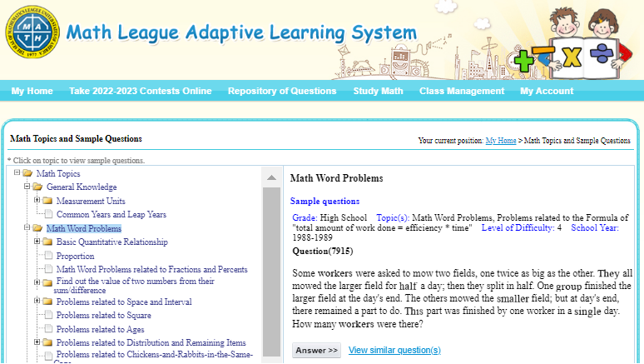
Task: Click the topic tree scroll-up arrow
Action: pos(271,177)
